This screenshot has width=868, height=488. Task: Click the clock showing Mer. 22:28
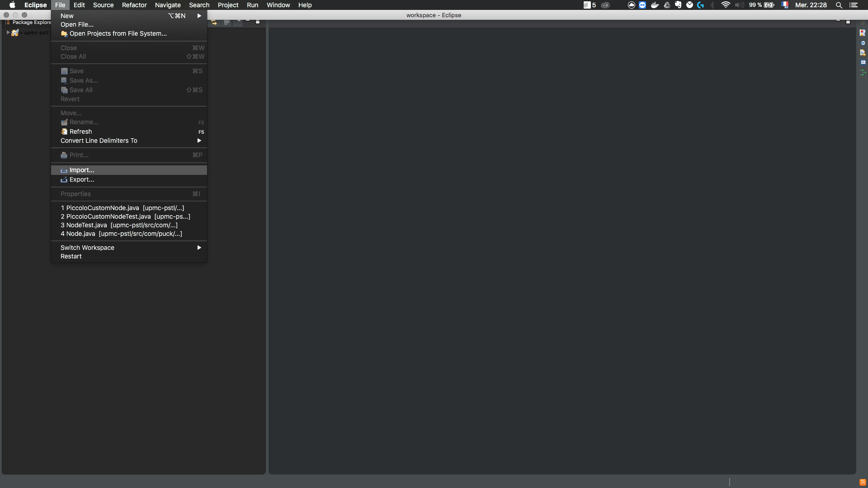point(811,5)
